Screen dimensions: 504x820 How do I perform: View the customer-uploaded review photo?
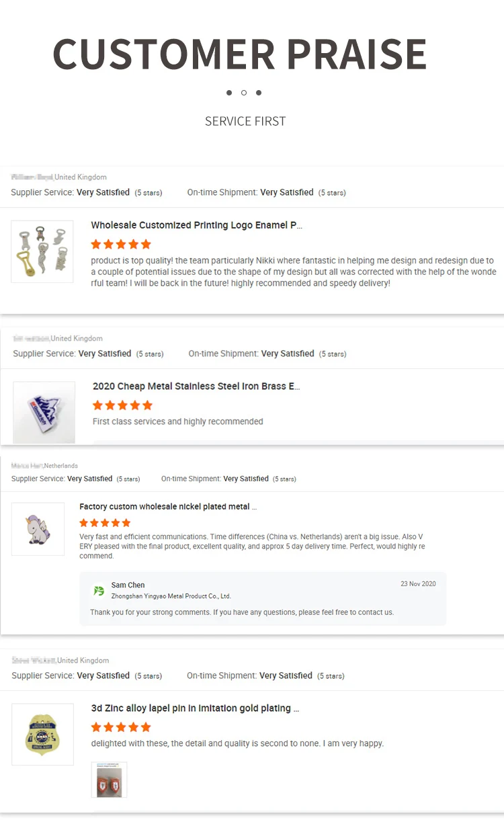[109, 780]
